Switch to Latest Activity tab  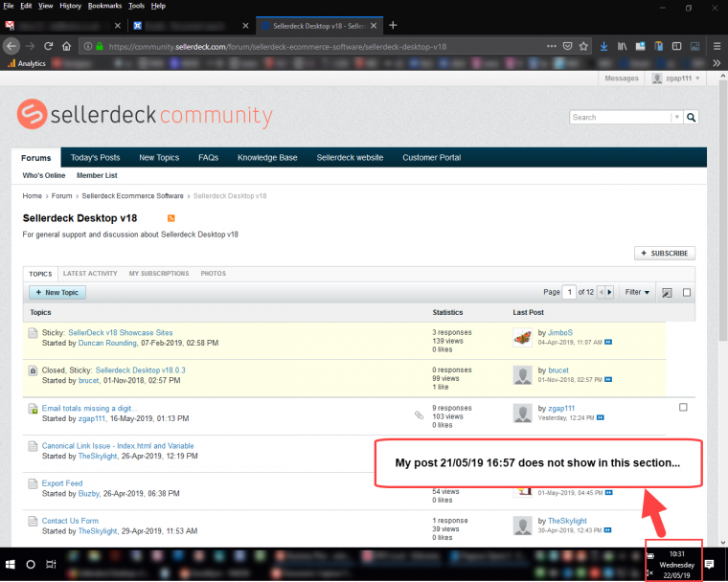coord(90,274)
